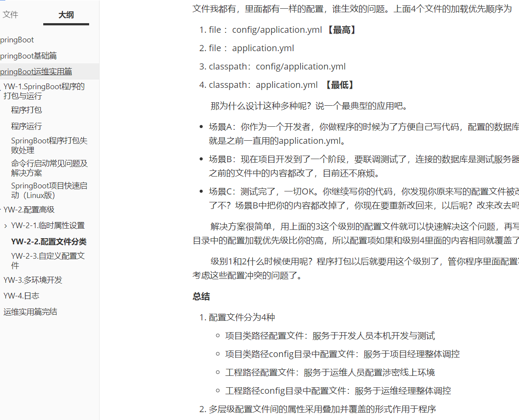Jump to SpringBoot基础篇 section

click(x=28, y=56)
